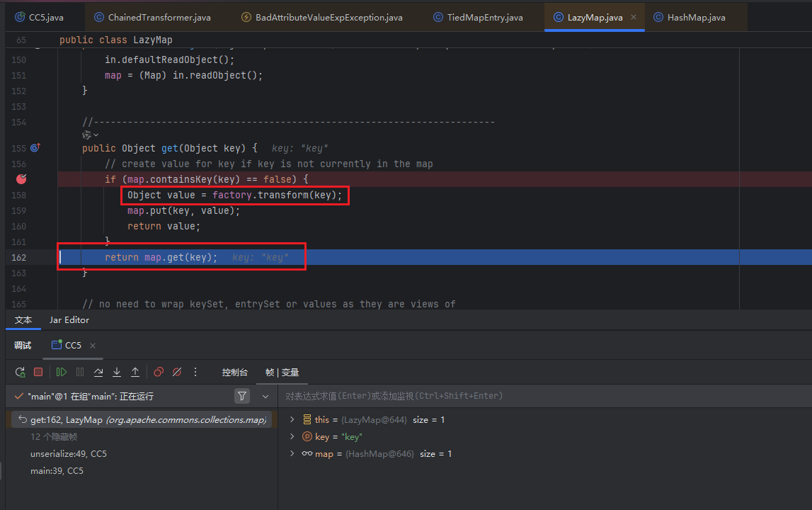Open the Jar Editor tab
812x510 pixels.
tap(69, 320)
